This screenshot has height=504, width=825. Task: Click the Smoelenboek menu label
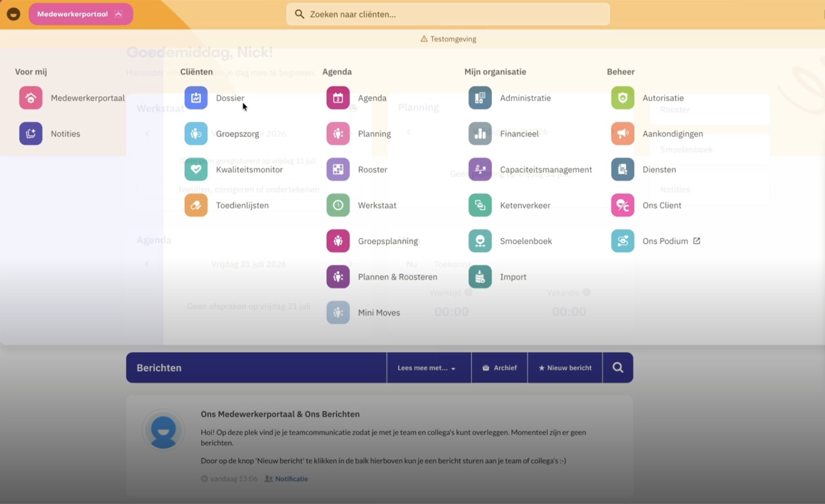[526, 241]
